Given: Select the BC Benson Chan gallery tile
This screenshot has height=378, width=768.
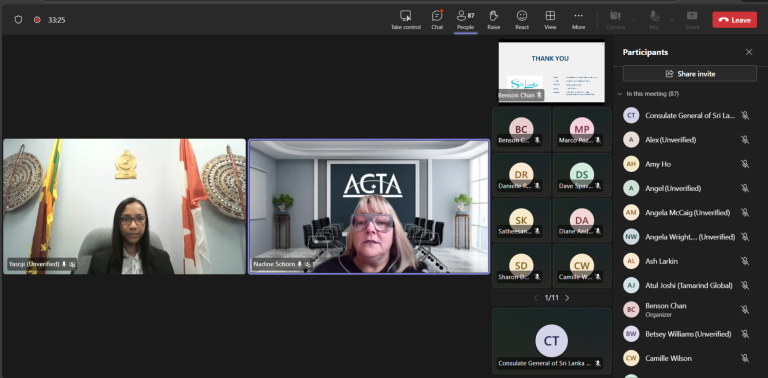Looking at the screenshot, I should 521,129.
